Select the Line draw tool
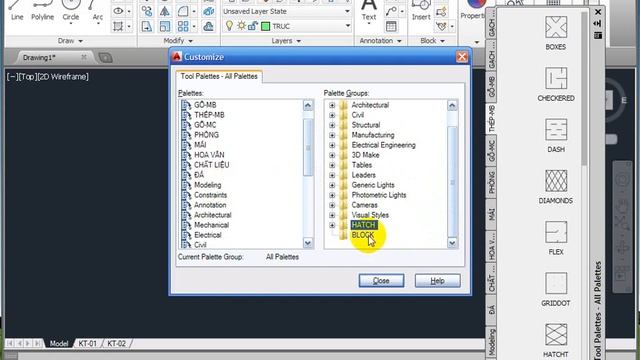 (17, 11)
